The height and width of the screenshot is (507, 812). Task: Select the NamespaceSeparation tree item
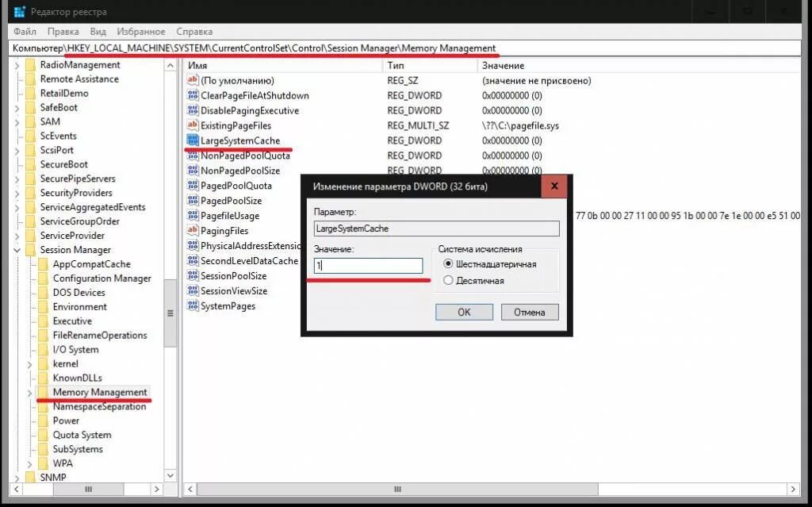(99, 406)
